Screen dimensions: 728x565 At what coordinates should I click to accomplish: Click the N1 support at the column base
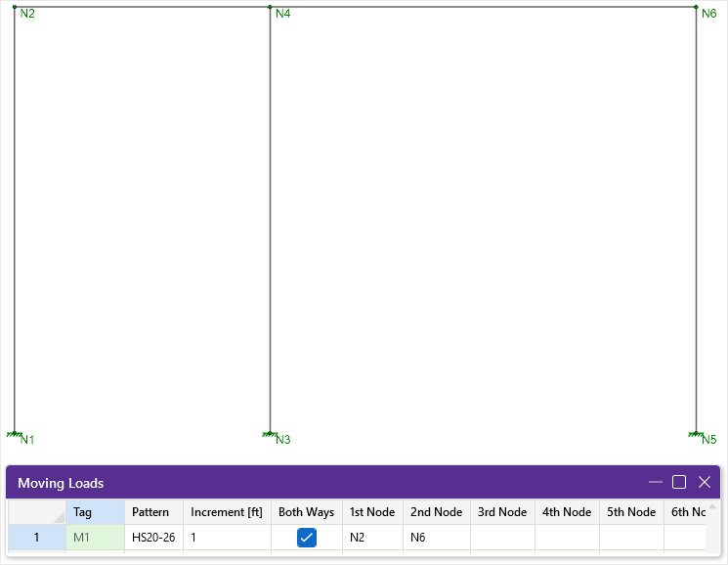15,432
